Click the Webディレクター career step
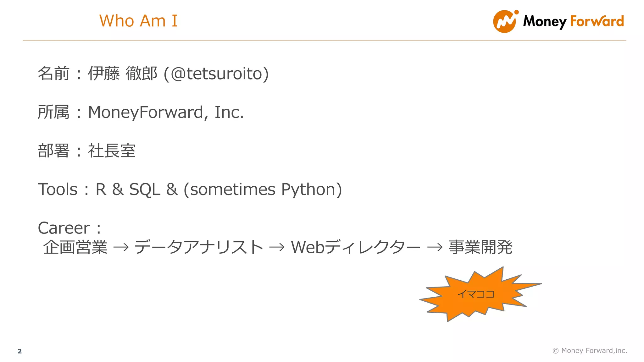This screenshot has width=644, height=362. coord(355,248)
